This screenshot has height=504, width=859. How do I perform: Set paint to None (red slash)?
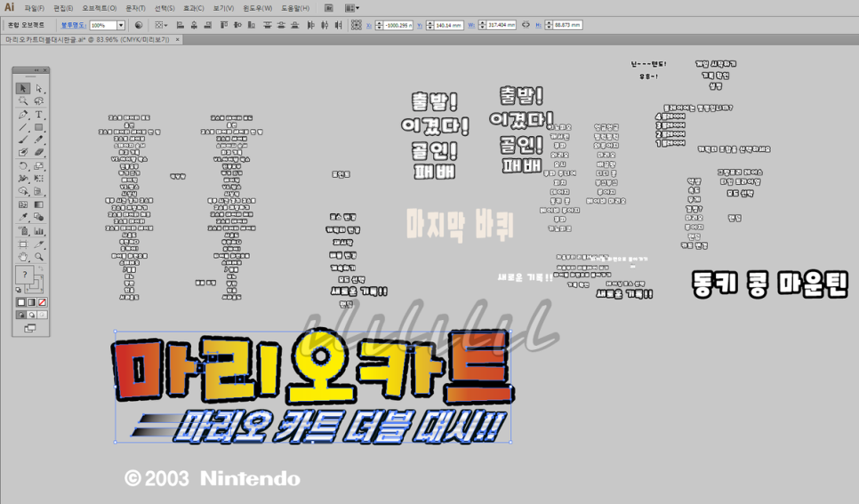click(x=42, y=302)
